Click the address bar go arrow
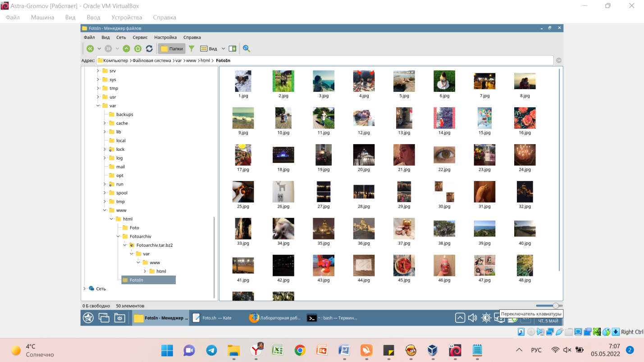 click(x=559, y=60)
